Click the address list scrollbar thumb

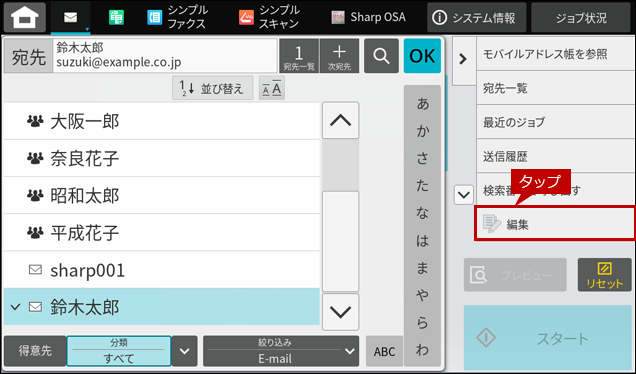[340, 241]
